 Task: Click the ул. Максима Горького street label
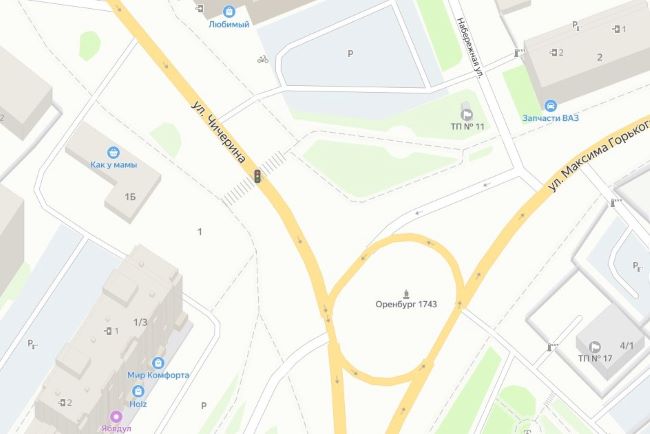click(x=597, y=156)
